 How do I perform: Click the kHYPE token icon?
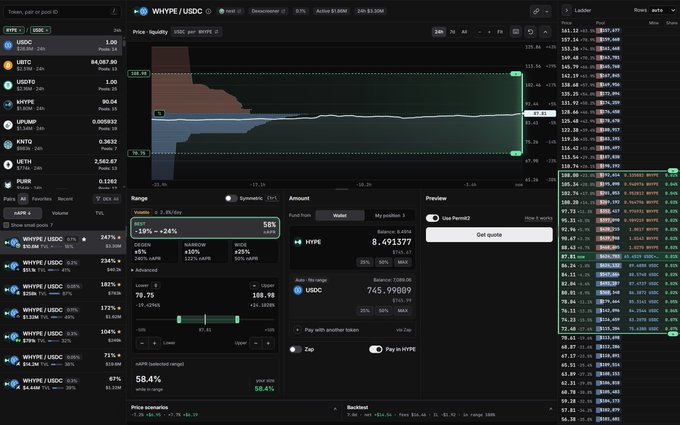pos(8,105)
